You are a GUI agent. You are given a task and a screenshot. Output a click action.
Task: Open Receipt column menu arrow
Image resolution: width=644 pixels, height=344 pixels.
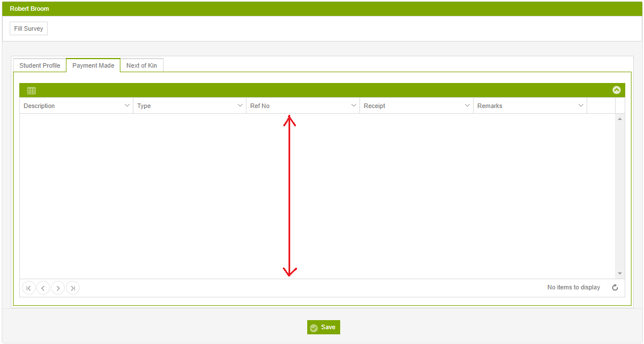(467, 106)
